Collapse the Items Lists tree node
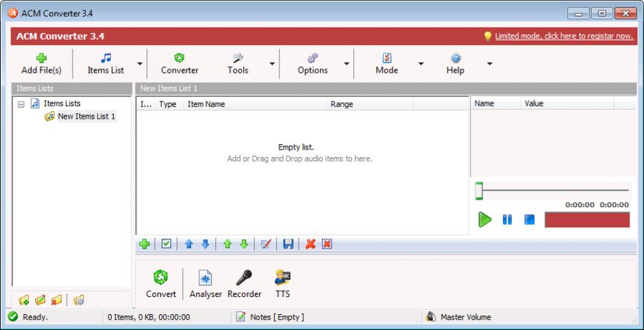644x330 pixels. pos(21,104)
